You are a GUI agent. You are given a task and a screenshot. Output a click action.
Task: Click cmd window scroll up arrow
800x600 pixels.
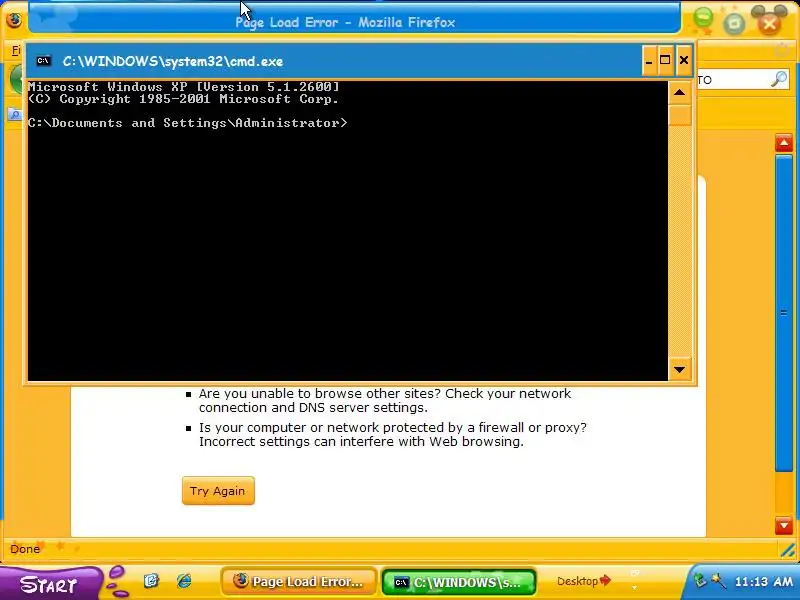(680, 92)
